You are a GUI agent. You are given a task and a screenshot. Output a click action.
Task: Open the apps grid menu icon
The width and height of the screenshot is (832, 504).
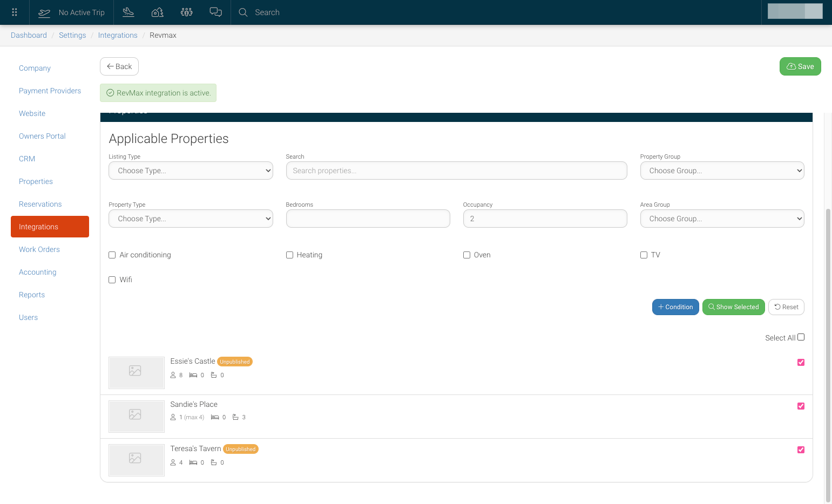15,12
